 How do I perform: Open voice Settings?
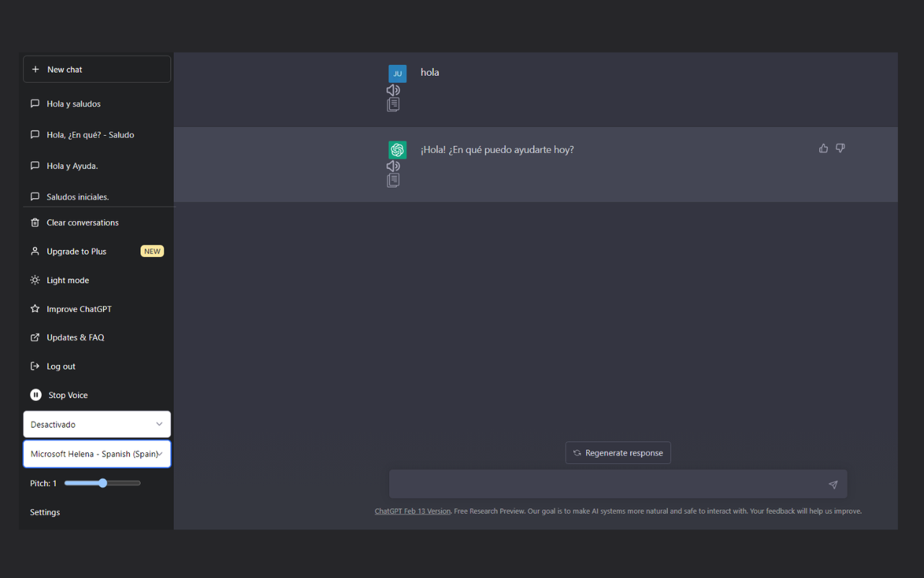pos(45,512)
